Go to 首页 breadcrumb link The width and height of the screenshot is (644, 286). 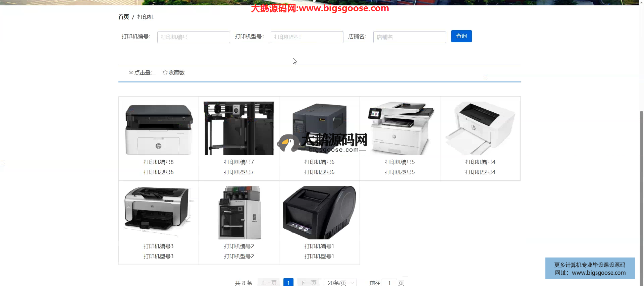point(123,17)
